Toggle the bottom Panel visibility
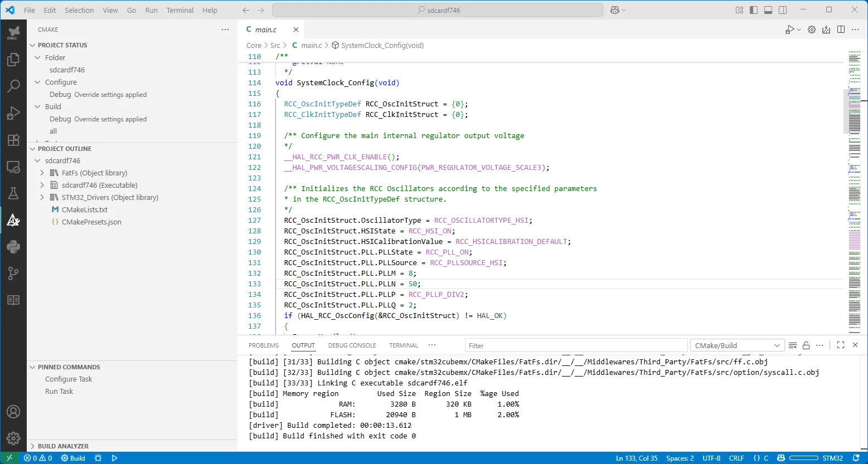Image resolution: width=868 pixels, height=464 pixels. click(768, 10)
